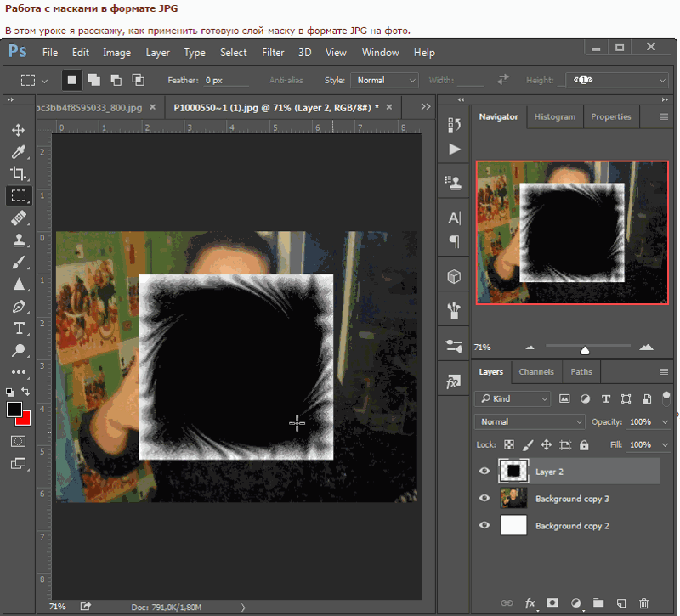Open the Image menu

coord(116,53)
